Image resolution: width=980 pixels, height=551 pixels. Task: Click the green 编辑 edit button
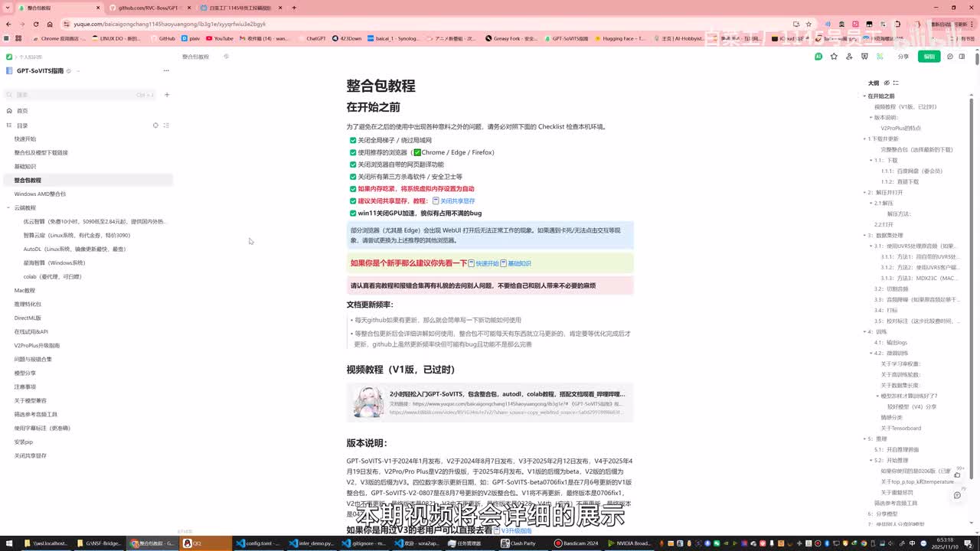[x=929, y=56]
